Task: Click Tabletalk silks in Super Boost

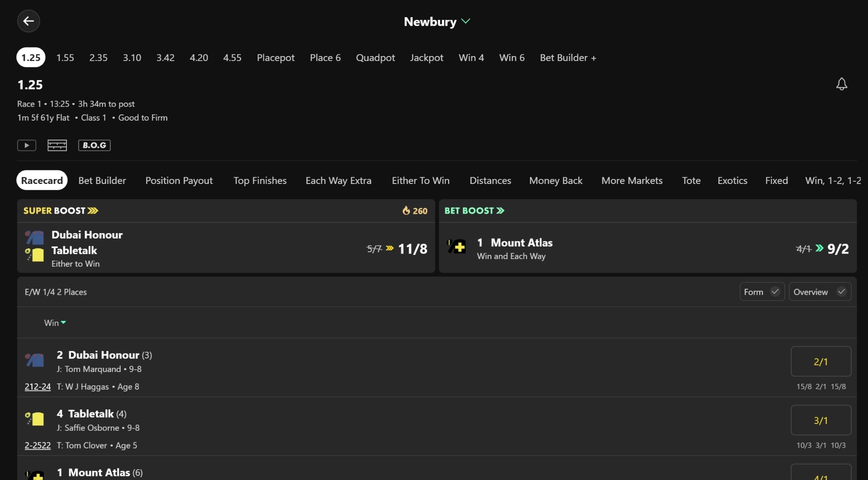Action: point(34,254)
